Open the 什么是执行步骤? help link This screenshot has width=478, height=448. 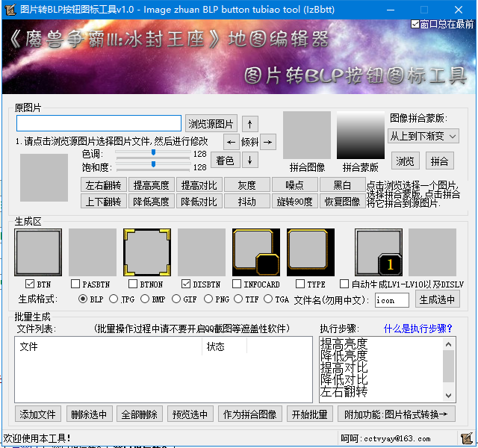[418, 329]
